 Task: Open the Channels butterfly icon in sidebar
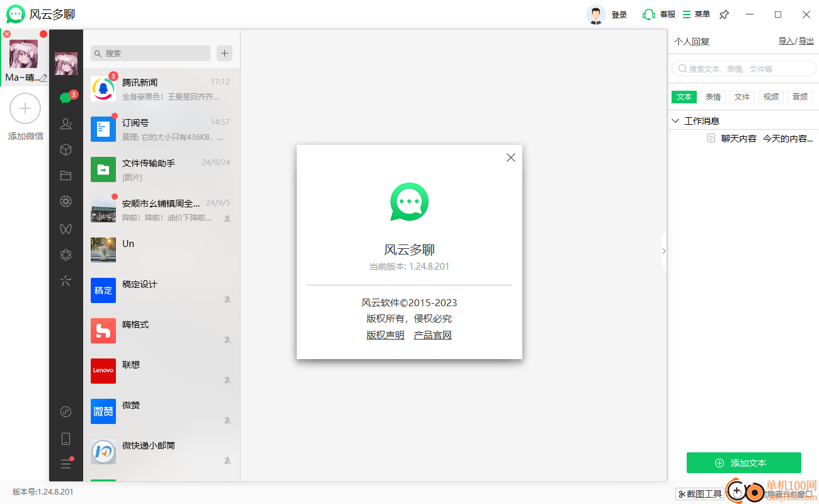(66, 228)
